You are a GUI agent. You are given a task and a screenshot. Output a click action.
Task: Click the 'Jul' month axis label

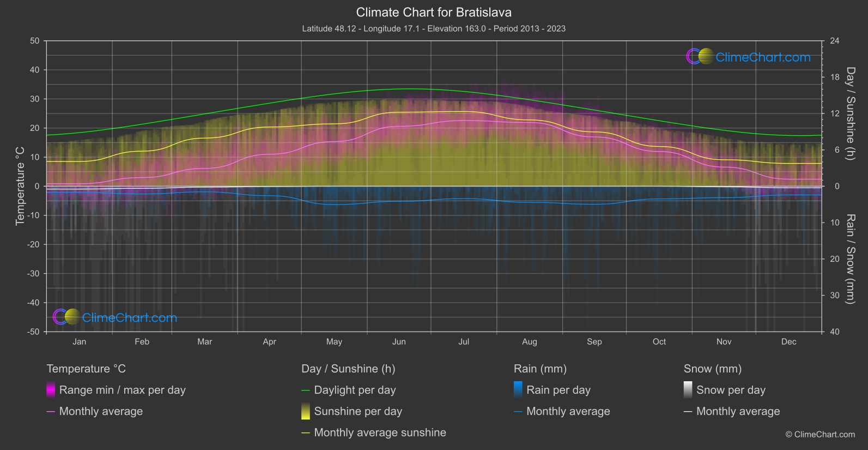464,341
